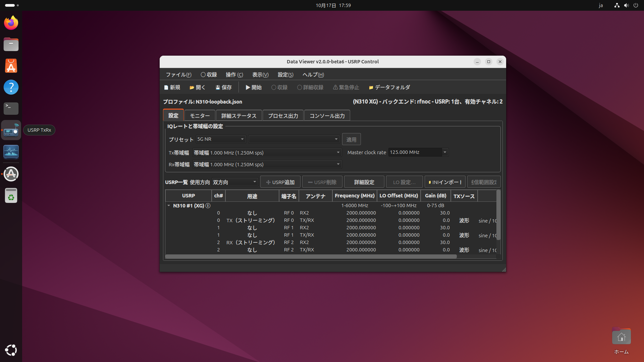
Task: Switch to the コンソール出力 tab
Action: (327, 116)
